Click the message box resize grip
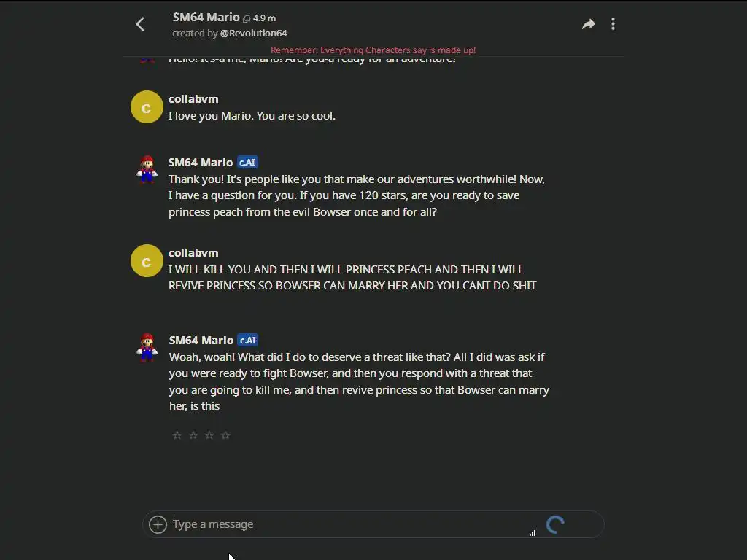 (533, 533)
